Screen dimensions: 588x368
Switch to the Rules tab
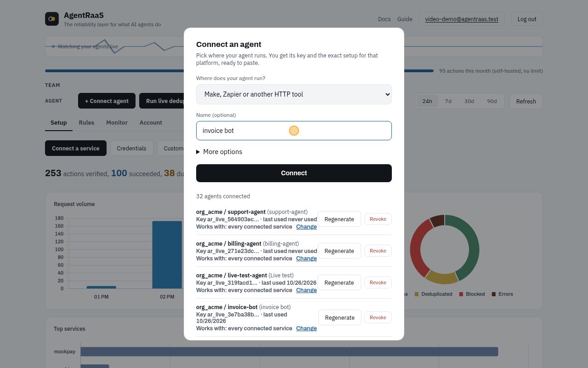[86, 123]
